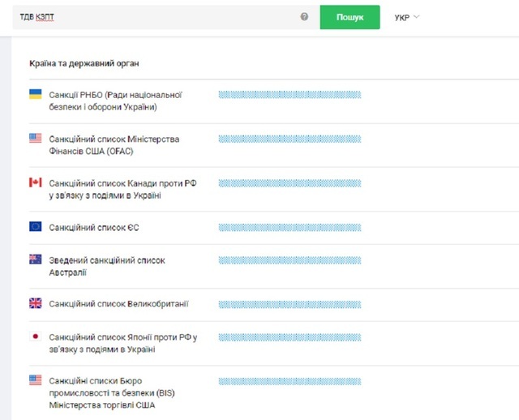Select Санкції РНБО row text

click(x=115, y=101)
